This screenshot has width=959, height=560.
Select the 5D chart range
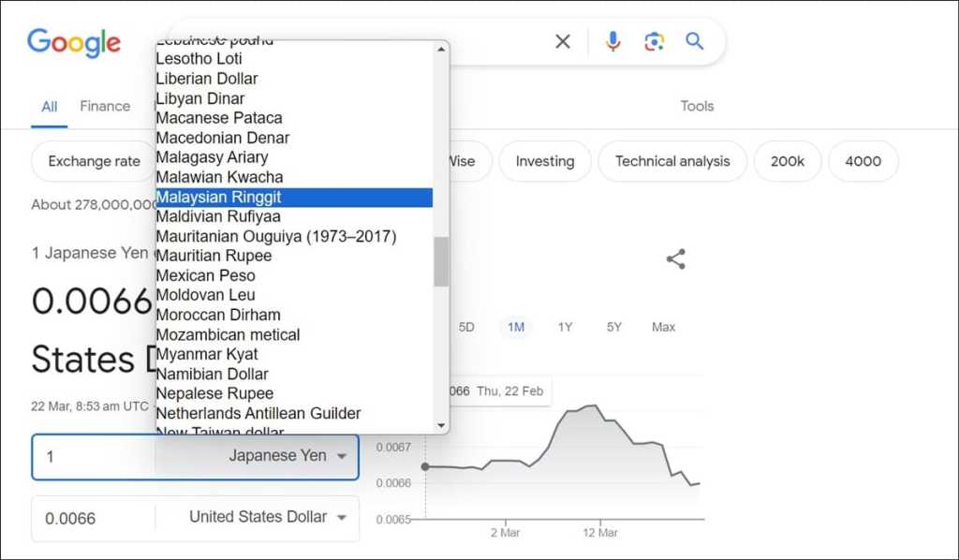click(x=466, y=327)
